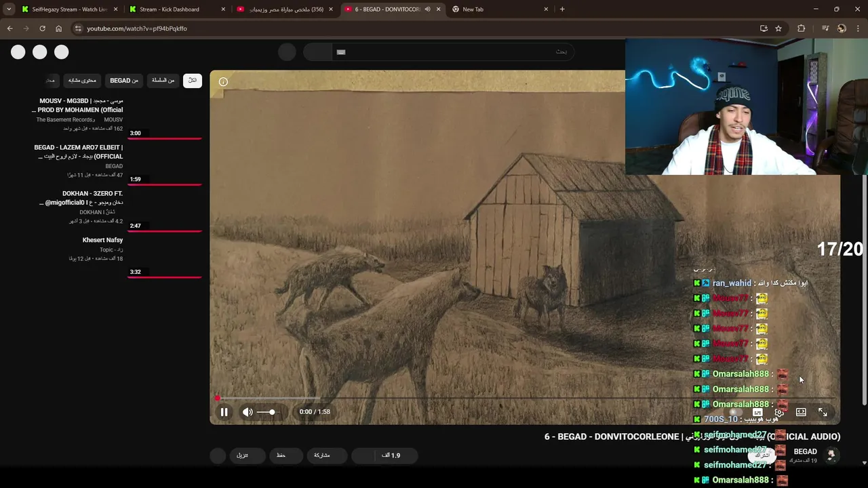
Task: Click the search button beside search box
Action: tap(317, 52)
